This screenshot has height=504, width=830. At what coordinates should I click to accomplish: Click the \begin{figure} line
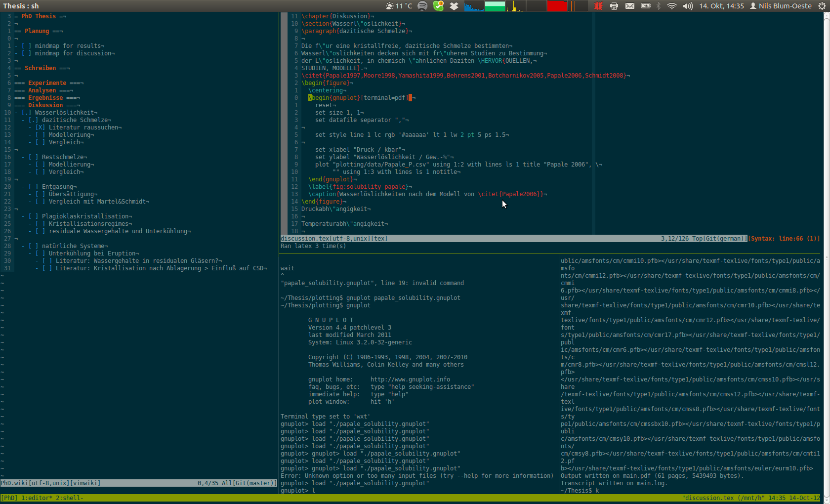pyautogui.click(x=327, y=83)
